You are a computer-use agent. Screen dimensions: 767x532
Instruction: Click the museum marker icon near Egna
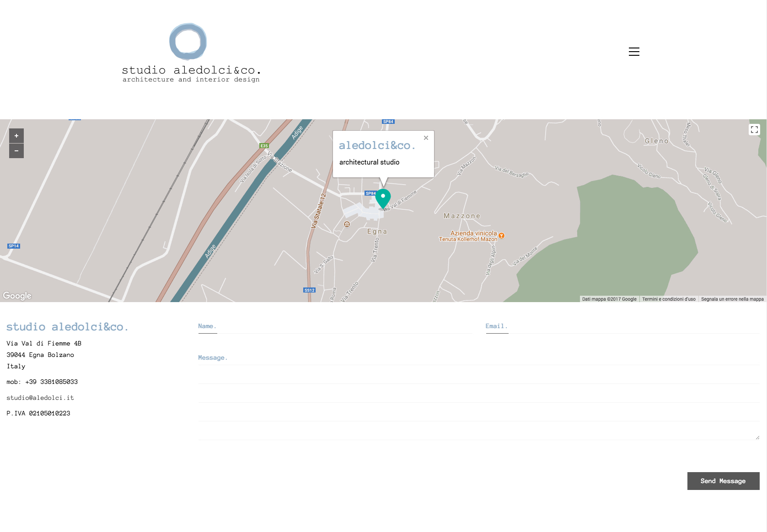[x=347, y=224]
